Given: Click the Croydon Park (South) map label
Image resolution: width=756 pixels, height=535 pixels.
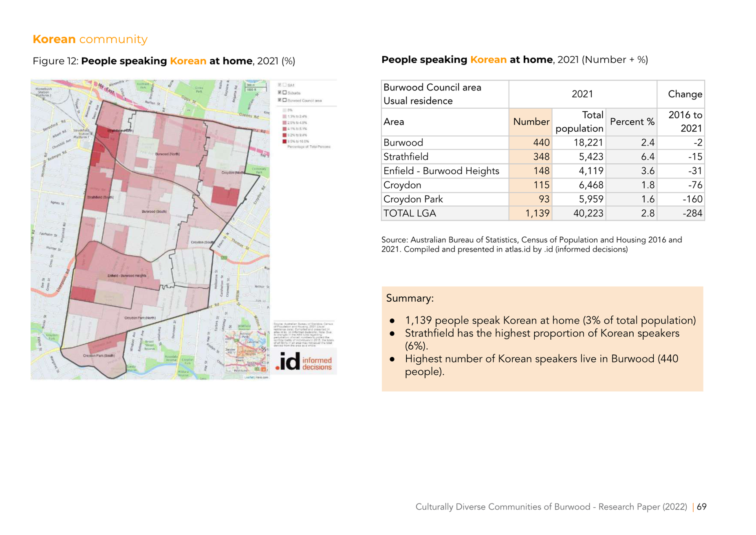Looking at the screenshot, I should click(x=99, y=355).
